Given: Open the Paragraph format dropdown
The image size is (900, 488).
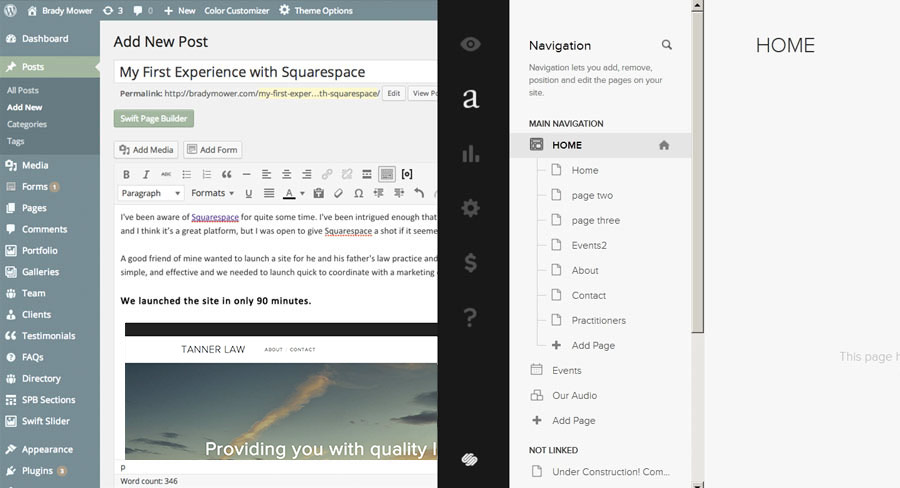Looking at the screenshot, I should tap(150, 193).
